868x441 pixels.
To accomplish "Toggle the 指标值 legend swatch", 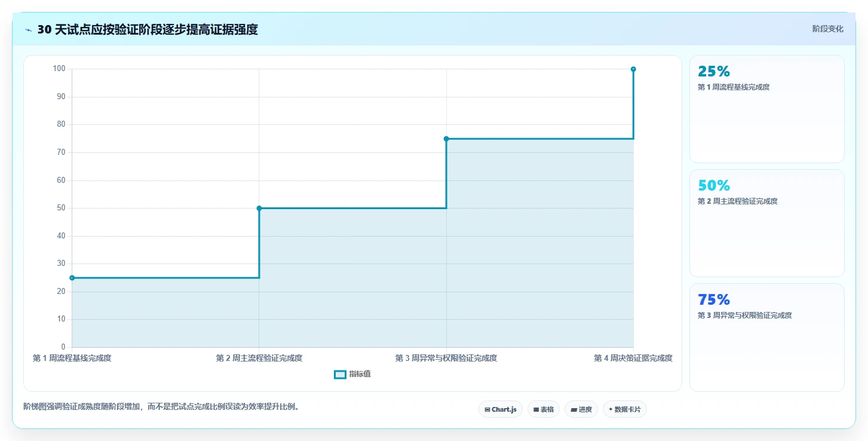I will [340, 374].
